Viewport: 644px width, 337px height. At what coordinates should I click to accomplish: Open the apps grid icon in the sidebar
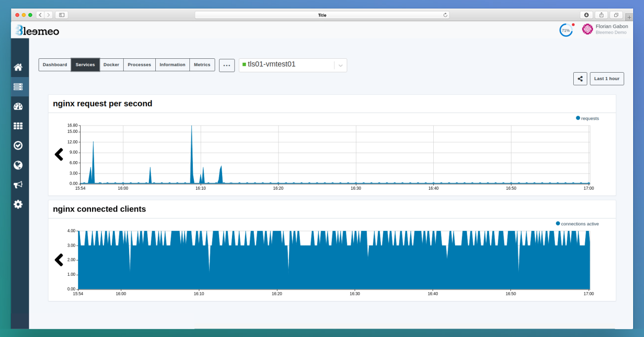(x=18, y=126)
